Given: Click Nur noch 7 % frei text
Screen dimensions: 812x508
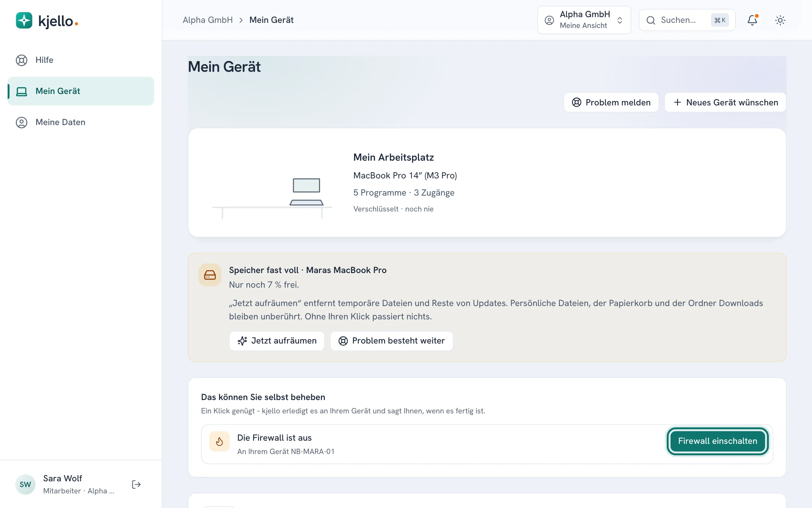Looking at the screenshot, I should point(264,284).
